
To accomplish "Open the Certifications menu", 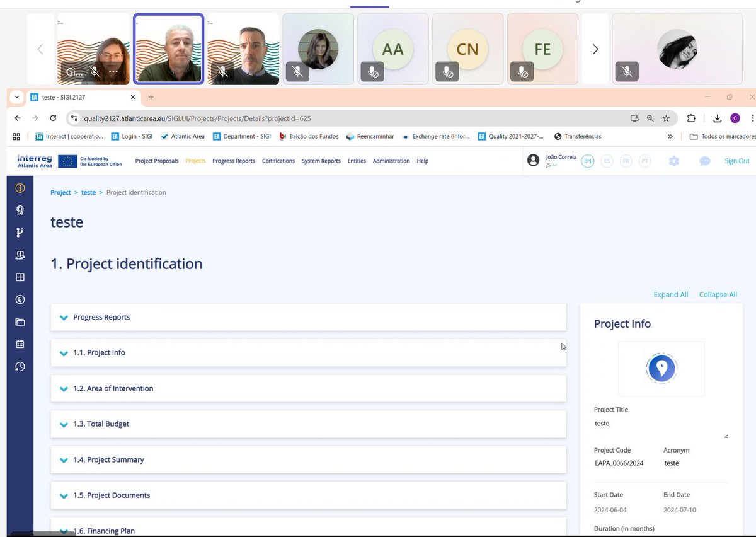I will point(278,161).
